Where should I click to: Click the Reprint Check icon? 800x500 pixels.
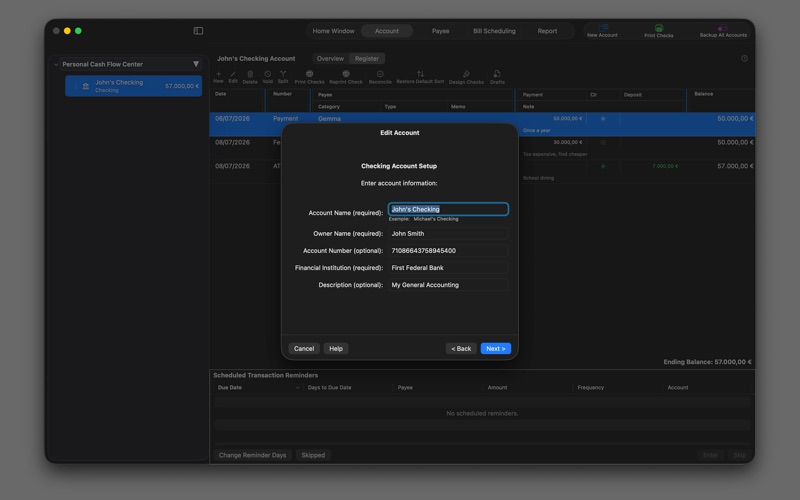click(346, 74)
